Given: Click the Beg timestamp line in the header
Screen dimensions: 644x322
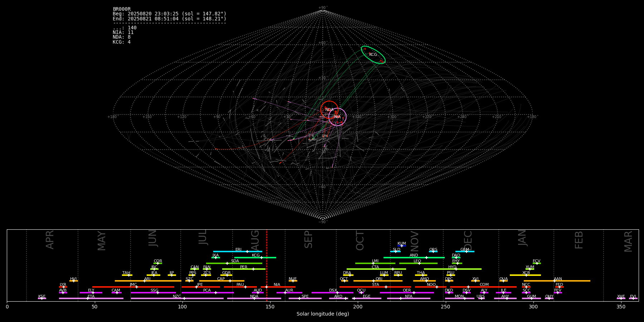Looking at the screenshot, I should coord(170,14).
